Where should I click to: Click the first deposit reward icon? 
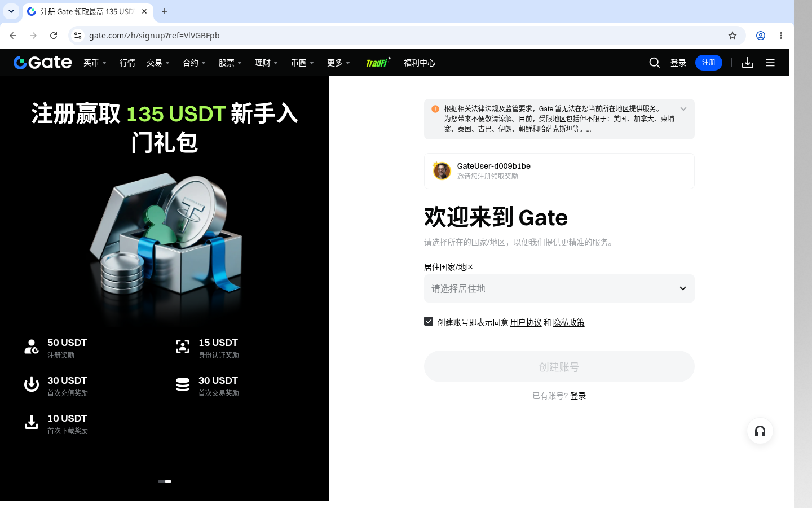pyautogui.click(x=32, y=384)
